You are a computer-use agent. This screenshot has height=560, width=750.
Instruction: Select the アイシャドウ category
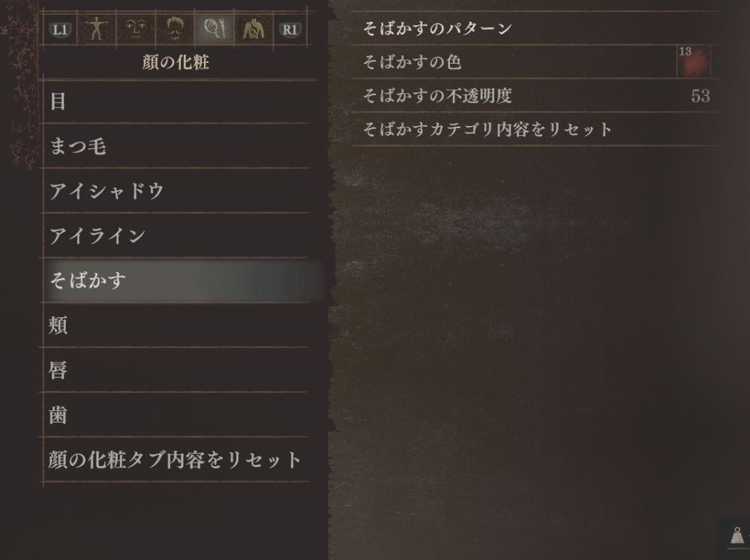tap(176, 191)
